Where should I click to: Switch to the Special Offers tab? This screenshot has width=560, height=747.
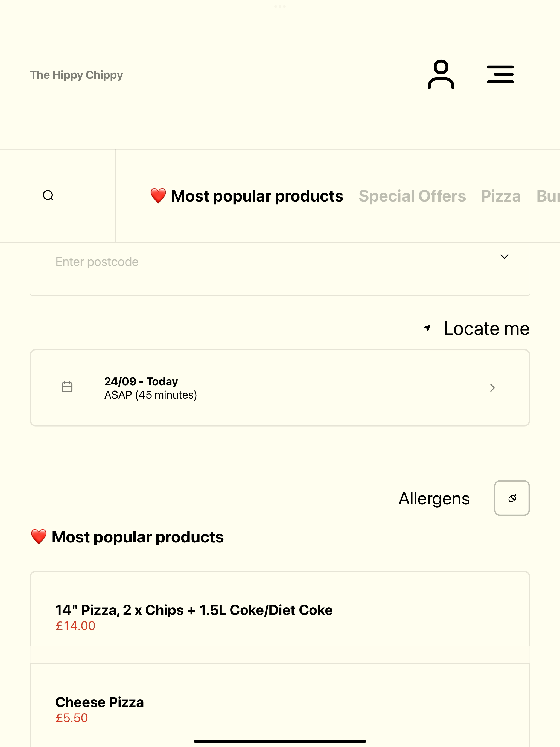pyautogui.click(x=412, y=196)
